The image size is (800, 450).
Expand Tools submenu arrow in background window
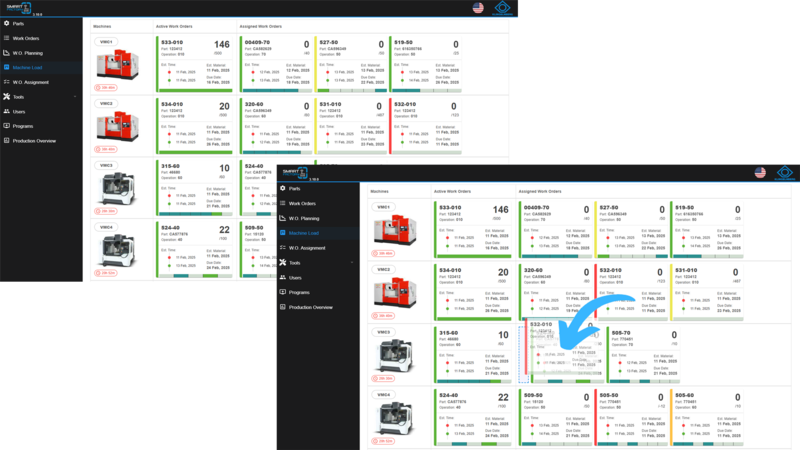click(75, 96)
